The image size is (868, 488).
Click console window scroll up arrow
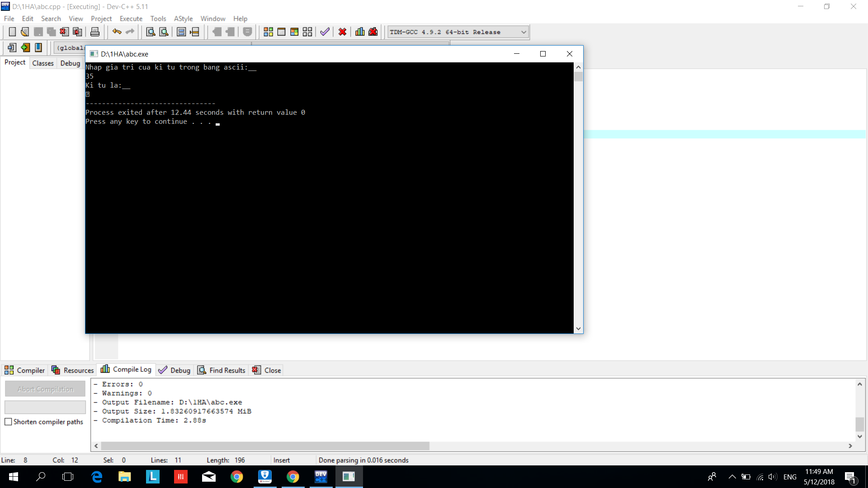click(578, 67)
